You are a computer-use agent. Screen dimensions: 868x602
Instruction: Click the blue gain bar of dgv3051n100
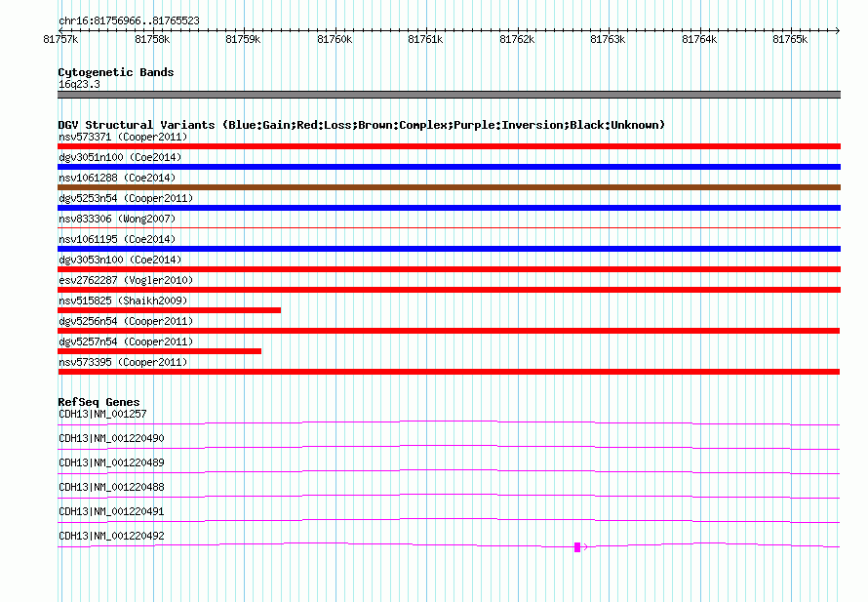tap(449, 167)
